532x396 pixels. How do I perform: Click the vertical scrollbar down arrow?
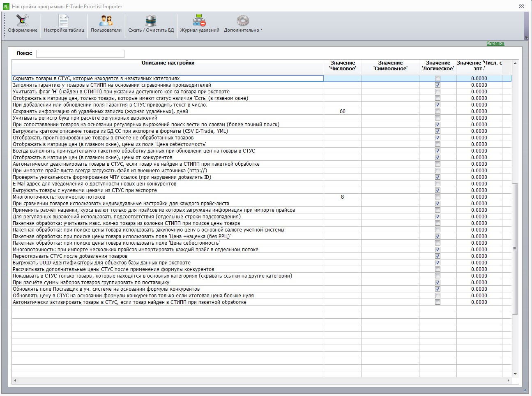coord(515,374)
